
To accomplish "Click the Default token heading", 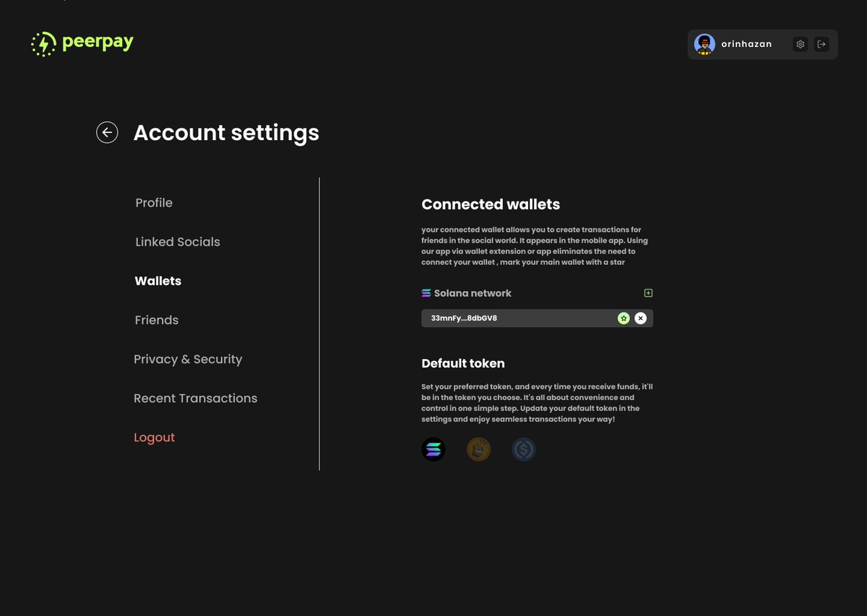I will click(463, 363).
